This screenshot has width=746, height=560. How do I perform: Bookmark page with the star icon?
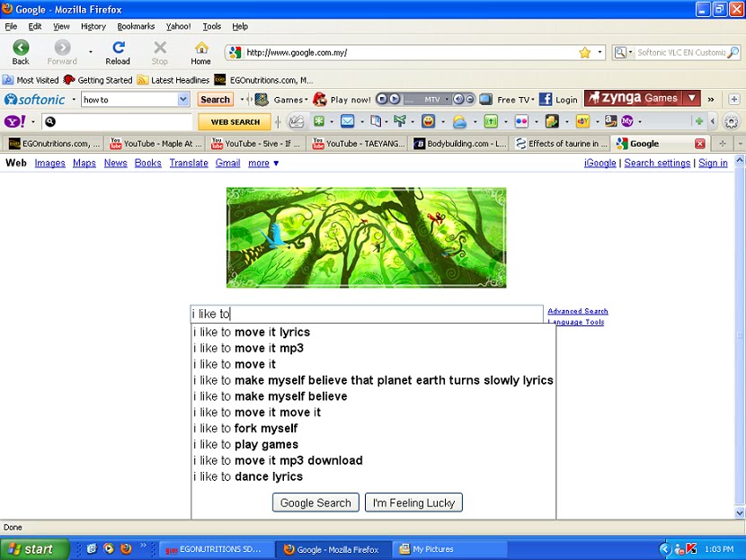[585, 52]
